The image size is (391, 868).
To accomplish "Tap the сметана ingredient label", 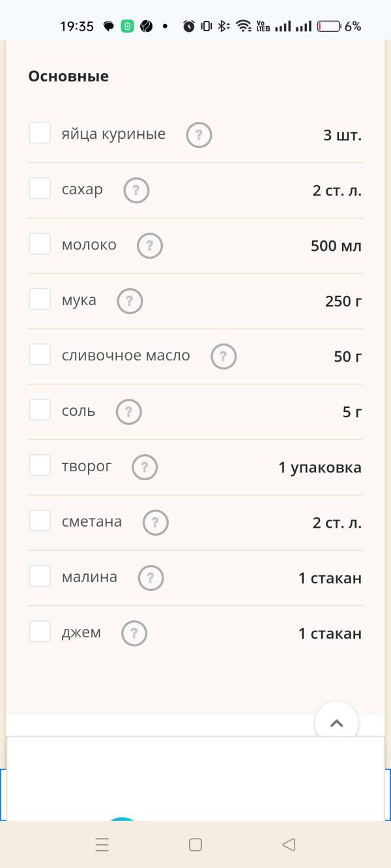I will click(x=92, y=522).
